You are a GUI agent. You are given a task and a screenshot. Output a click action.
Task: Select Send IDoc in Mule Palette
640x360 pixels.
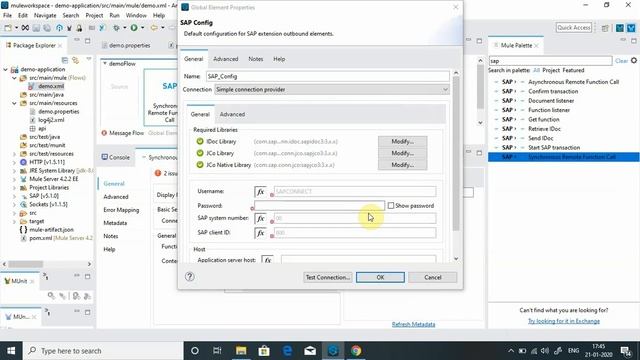point(541,138)
